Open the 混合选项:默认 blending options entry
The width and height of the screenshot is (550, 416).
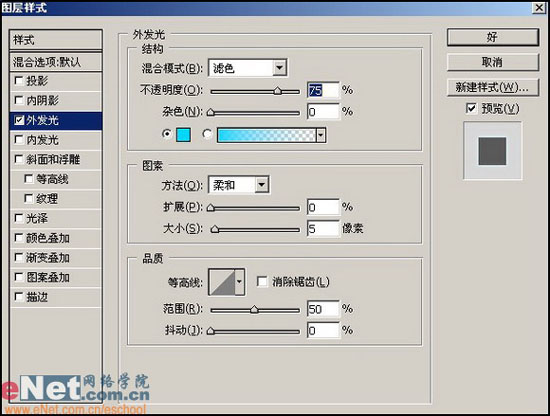click(x=56, y=62)
